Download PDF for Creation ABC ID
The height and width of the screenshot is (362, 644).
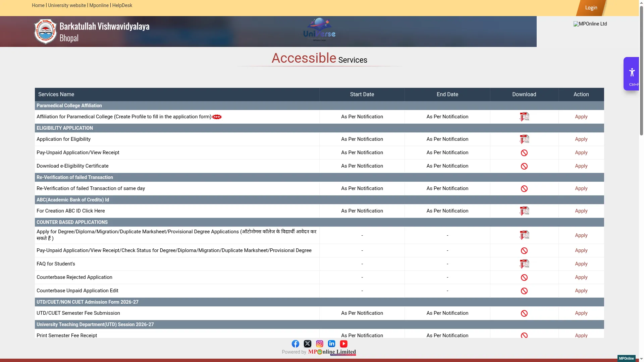coord(524,211)
